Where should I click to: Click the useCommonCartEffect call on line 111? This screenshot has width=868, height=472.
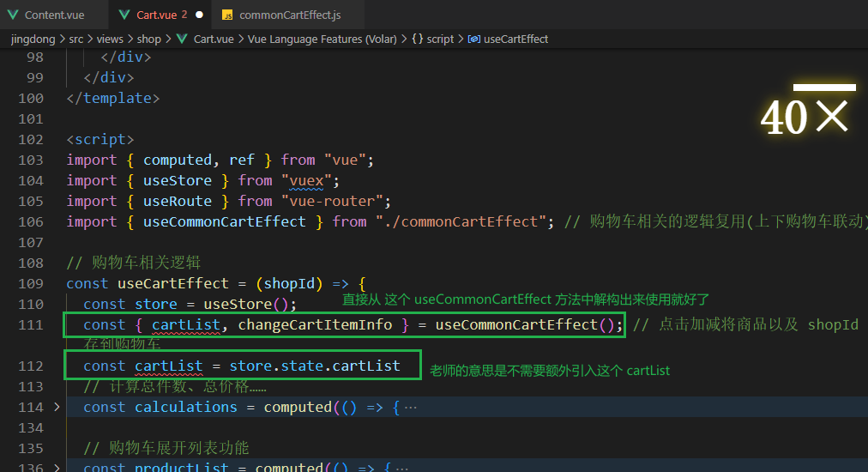(x=525, y=324)
